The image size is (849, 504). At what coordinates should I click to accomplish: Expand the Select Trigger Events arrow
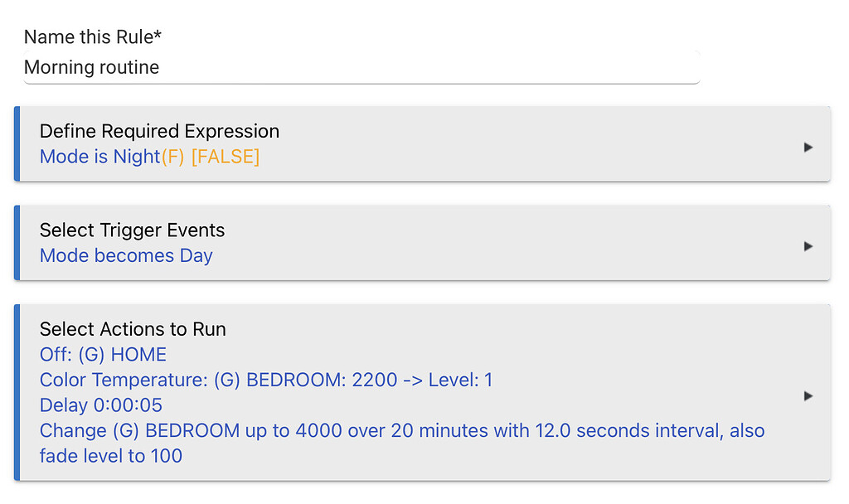[x=808, y=246]
